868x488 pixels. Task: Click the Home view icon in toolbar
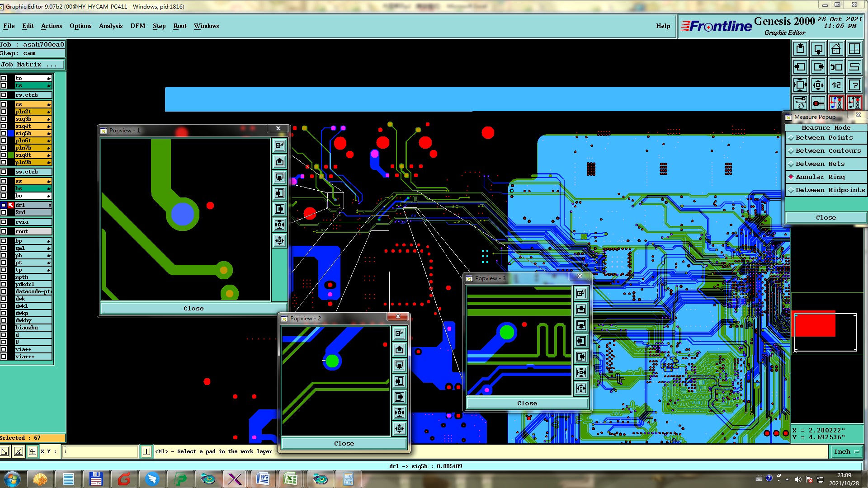coord(836,49)
